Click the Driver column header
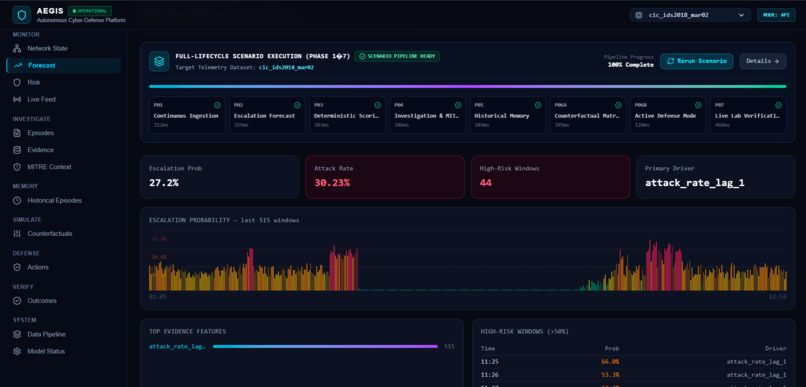The height and width of the screenshot is (387, 806). pos(776,348)
